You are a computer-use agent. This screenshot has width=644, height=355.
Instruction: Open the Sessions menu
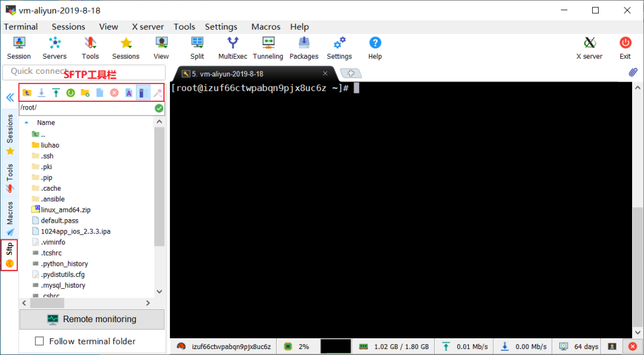coord(69,27)
